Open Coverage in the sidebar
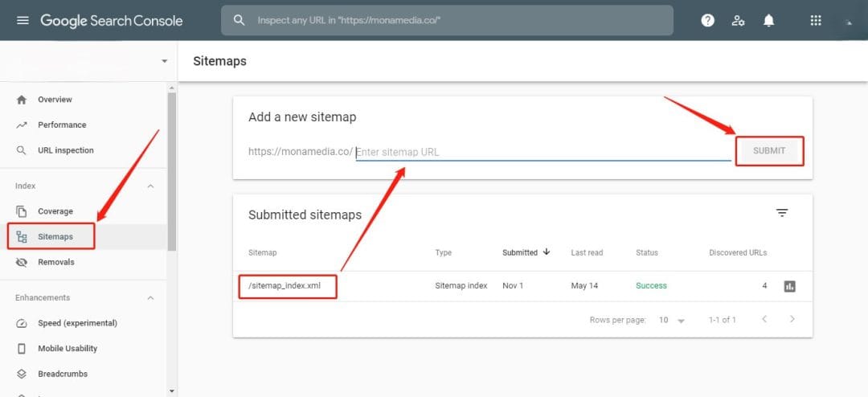868x397 pixels. (55, 211)
